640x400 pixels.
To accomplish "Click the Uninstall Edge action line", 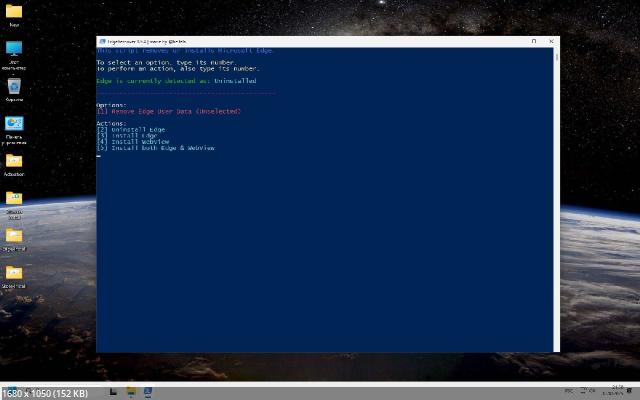I will coord(131,129).
